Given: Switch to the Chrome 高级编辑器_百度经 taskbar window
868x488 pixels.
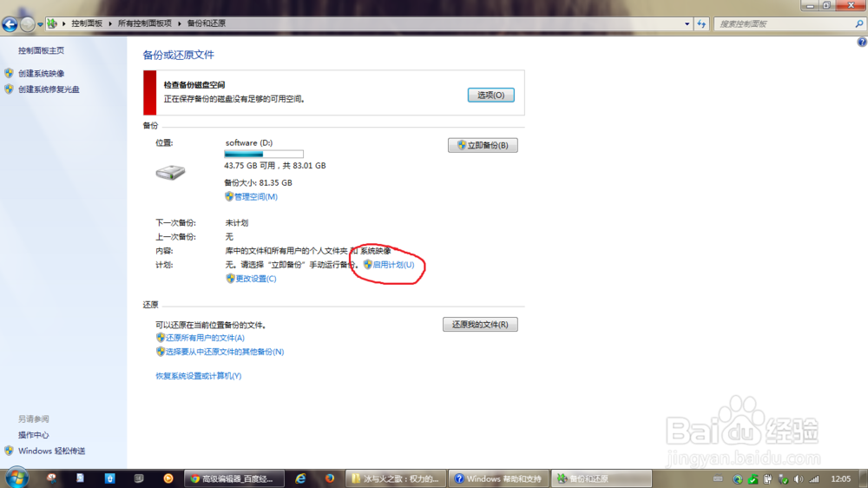Looking at the screenshot, I should [233, 478].
